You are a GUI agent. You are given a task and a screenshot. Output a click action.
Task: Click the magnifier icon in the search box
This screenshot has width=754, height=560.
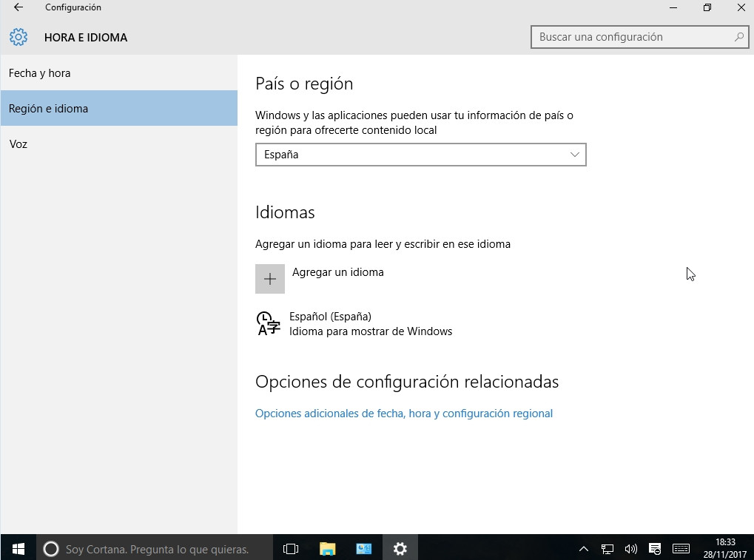738,37
